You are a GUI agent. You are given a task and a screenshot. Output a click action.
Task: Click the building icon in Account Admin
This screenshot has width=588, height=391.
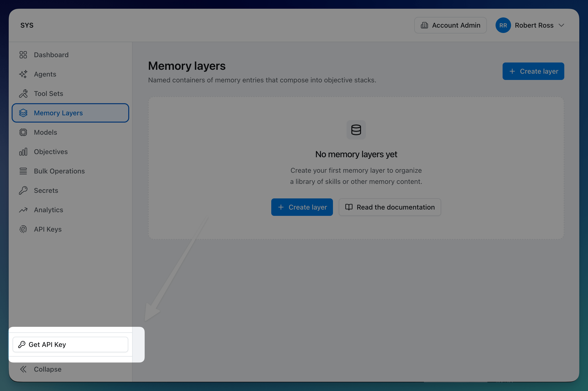click(x=424, y=25)
